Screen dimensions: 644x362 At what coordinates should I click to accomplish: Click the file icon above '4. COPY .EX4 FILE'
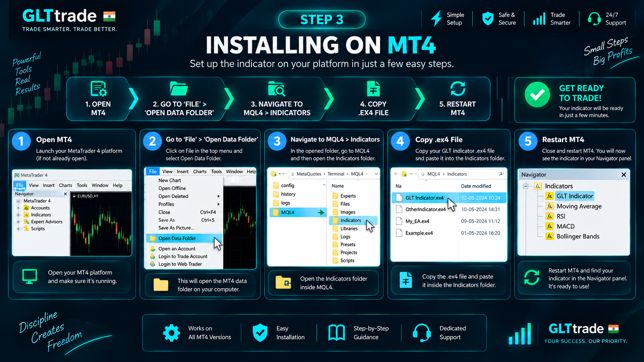pos(373,88)
